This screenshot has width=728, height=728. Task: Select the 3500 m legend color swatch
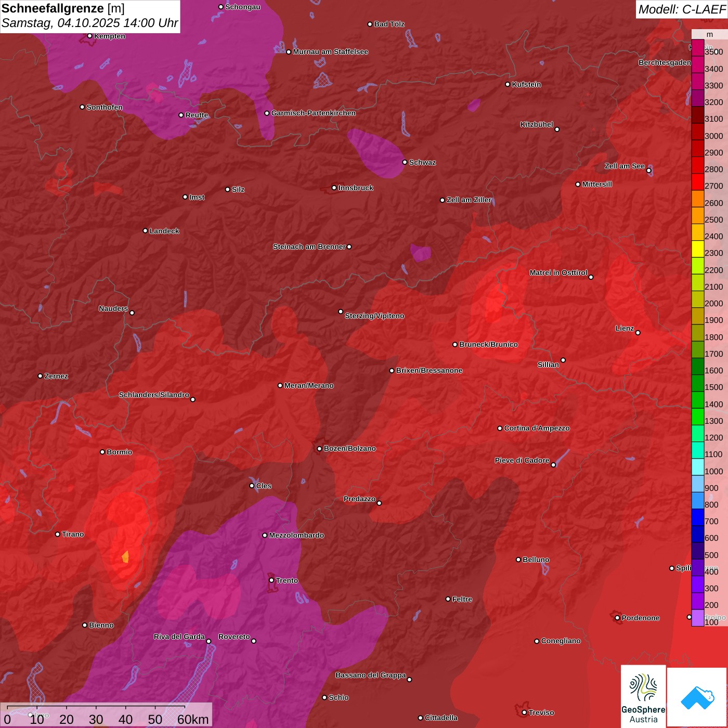click(x=698, y=48)
